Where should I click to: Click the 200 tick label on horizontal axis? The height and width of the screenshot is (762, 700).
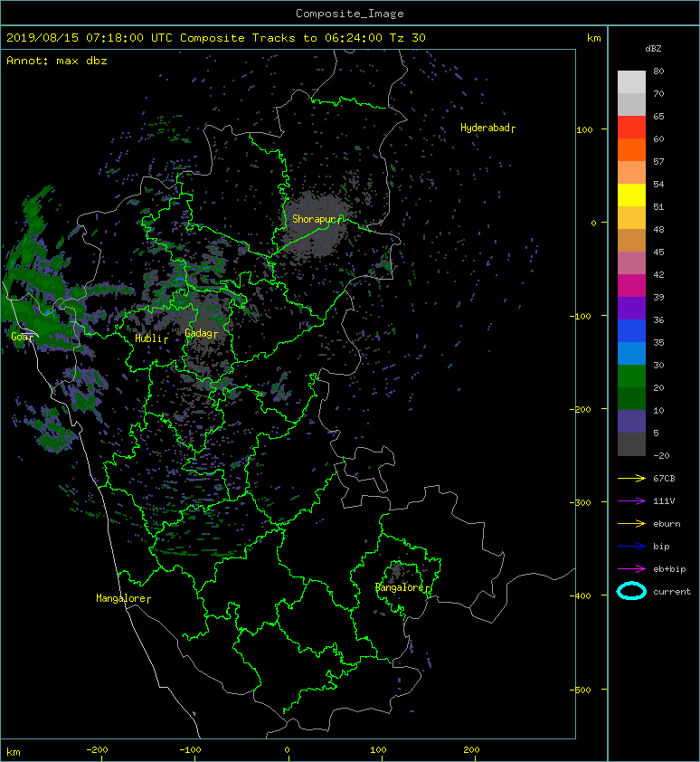(x=471, y=750)
